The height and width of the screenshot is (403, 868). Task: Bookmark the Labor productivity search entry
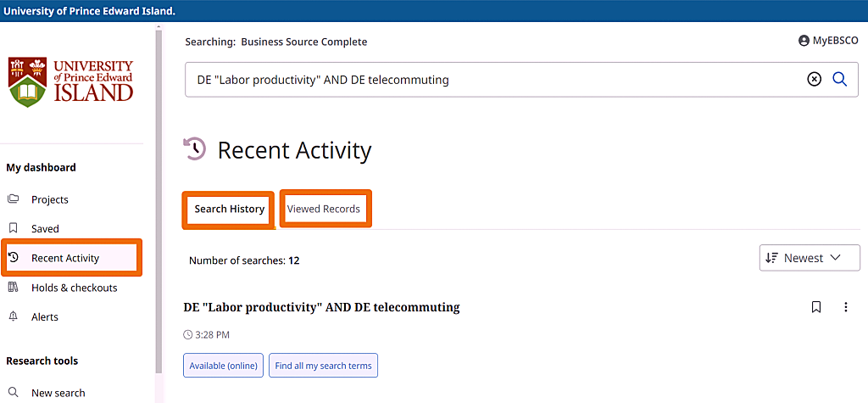coord(816,307)
